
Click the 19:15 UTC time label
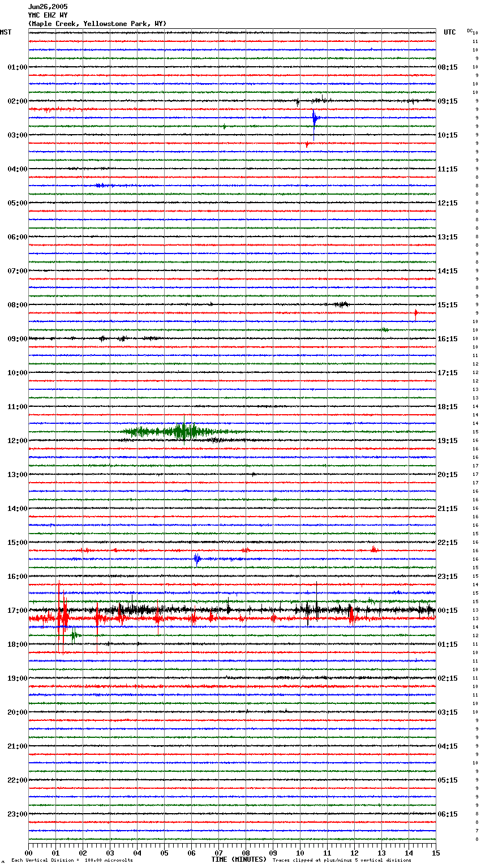click(x=448, y=441)
